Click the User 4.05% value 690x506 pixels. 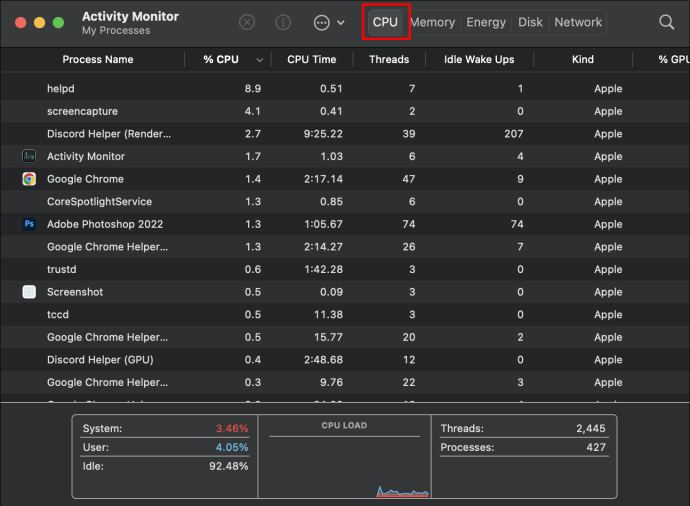[232, 447]
